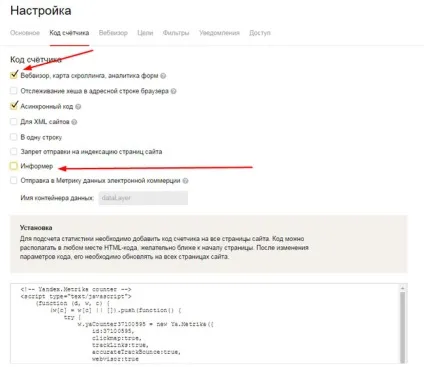The height and width of the screenshot is (367, 424).
Task: Click the webvisor:true line in code
Action: pos(115,359)
